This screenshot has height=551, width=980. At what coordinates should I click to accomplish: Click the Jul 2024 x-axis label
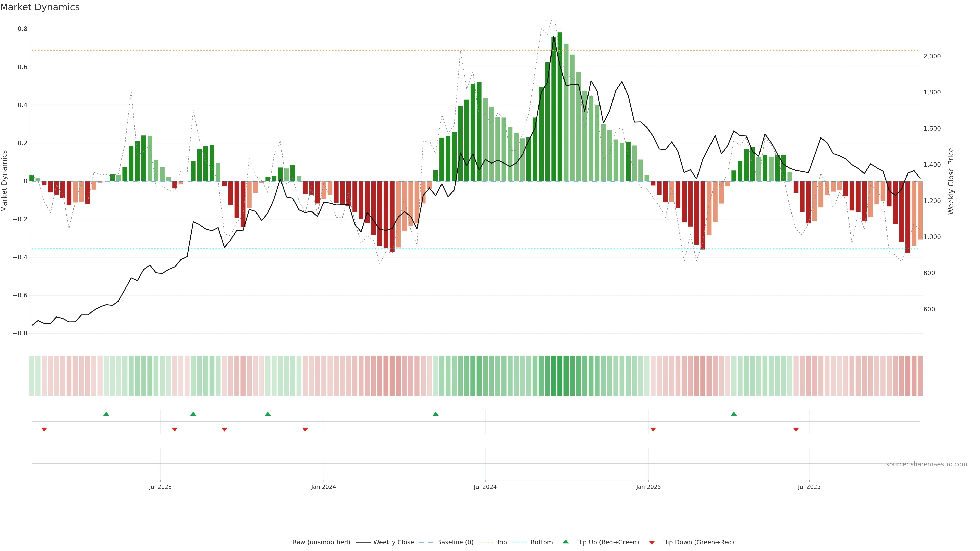pos(485,487)
